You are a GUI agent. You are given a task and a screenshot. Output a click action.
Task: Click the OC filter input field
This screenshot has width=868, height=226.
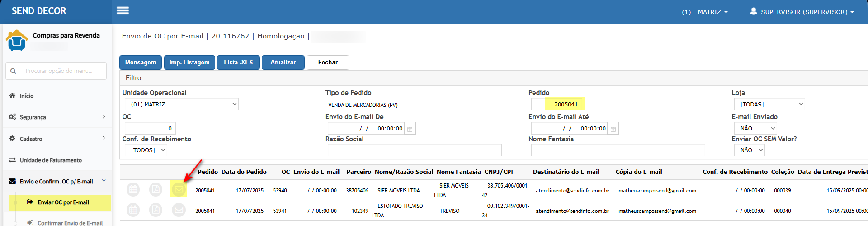tap(150, 128)
